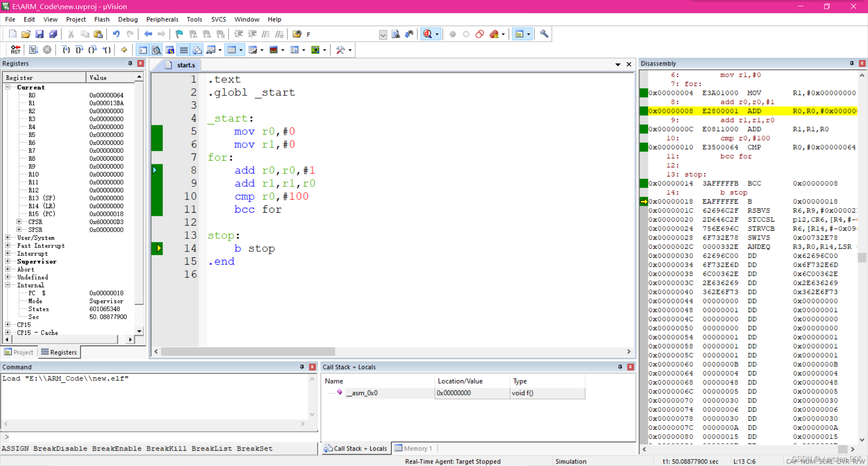Expand the CP15 register group
The image size is (868, 466).
(x=8, y=324)
